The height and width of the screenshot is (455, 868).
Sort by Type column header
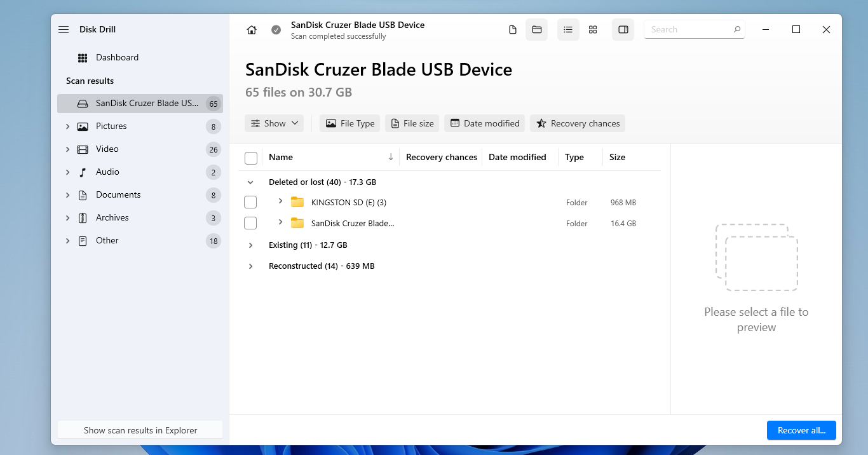tap(574, 157)
